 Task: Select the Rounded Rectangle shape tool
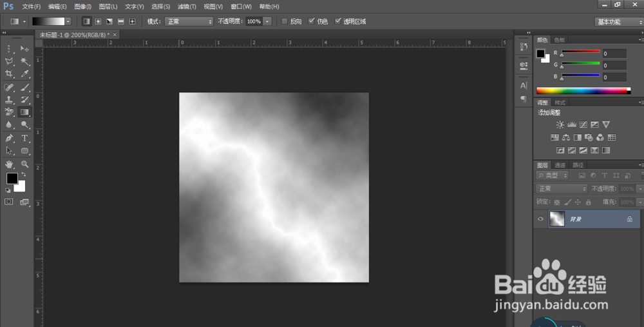(x=24, y=150)
